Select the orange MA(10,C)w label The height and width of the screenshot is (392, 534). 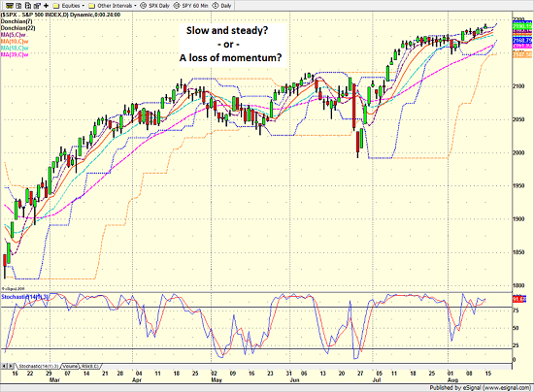pos(15,41)
